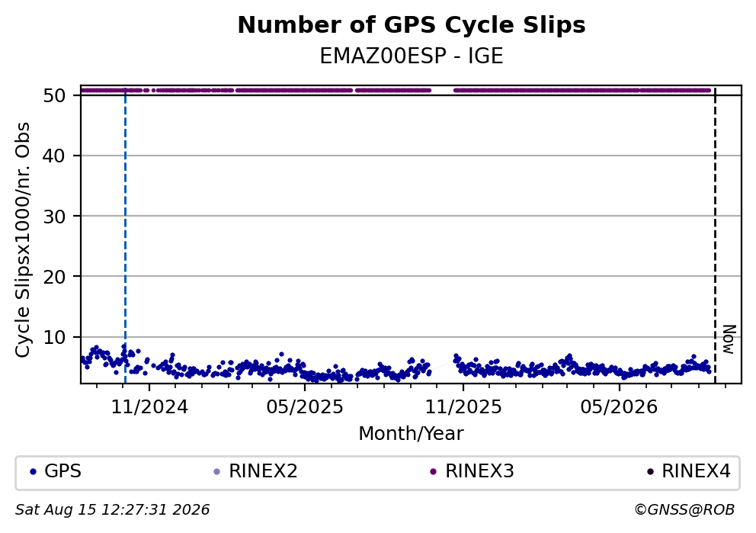756x533 pixels.
Task: Click the y-axis tick label '40'
Action: click(x=54, y=156)
